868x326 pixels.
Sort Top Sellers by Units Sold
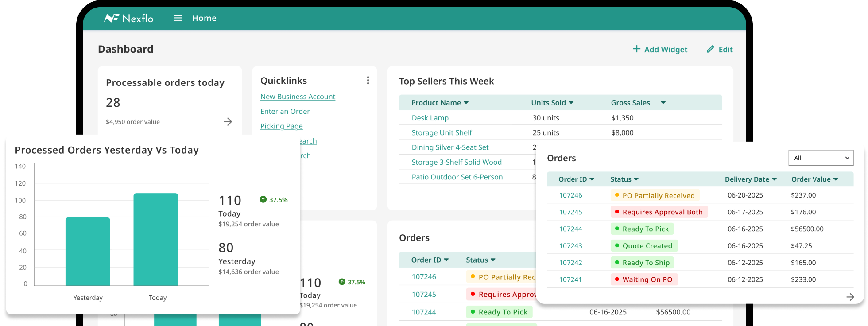pyautogui.click(x=552, y=103)
